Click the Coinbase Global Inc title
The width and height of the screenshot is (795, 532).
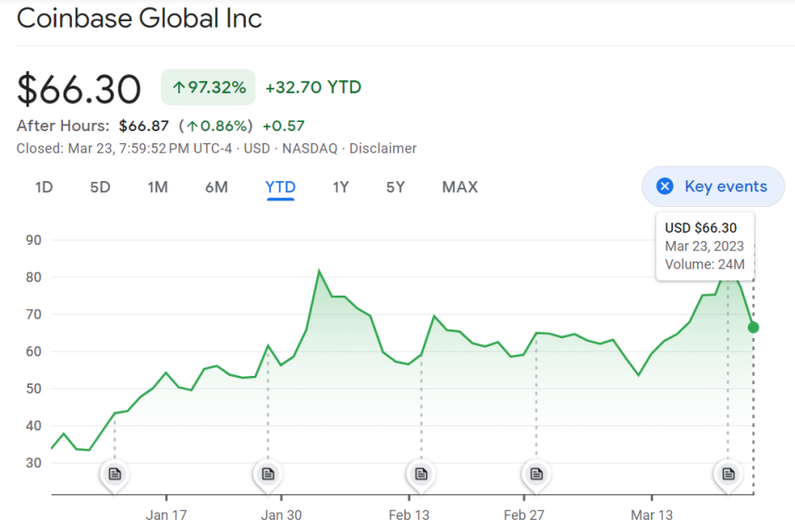tap(140, 18)
